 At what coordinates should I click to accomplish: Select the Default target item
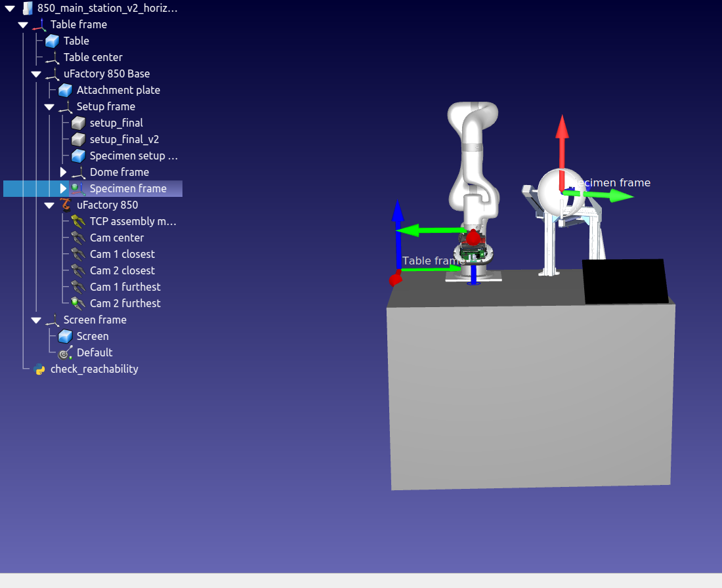(95, 352)
